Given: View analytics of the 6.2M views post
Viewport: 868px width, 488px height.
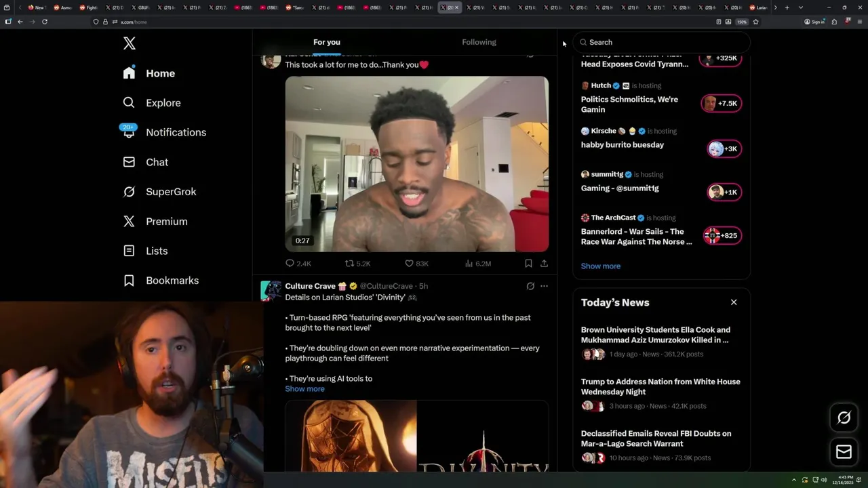Looking at the screenshot, I should pos(477,263).
